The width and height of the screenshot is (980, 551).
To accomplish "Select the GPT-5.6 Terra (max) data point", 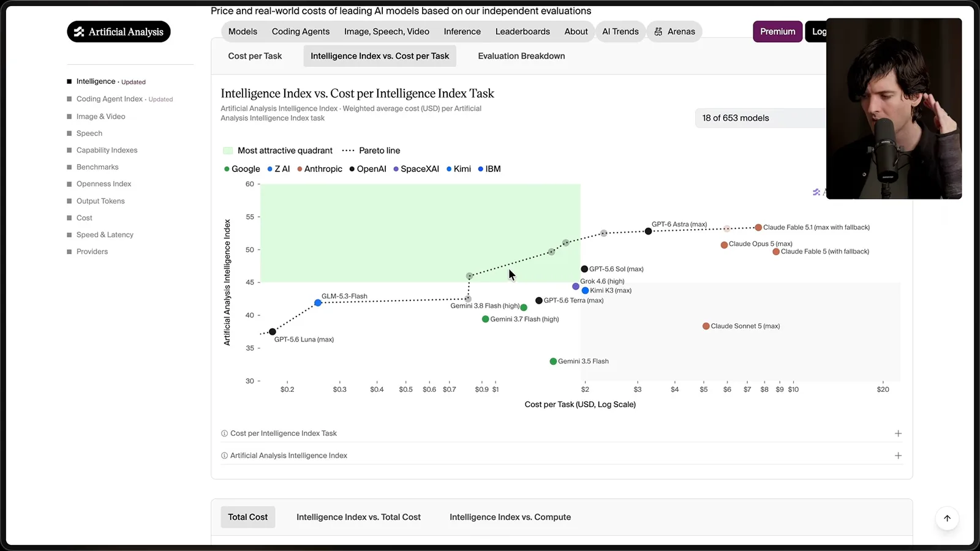I will coord(539,301).
